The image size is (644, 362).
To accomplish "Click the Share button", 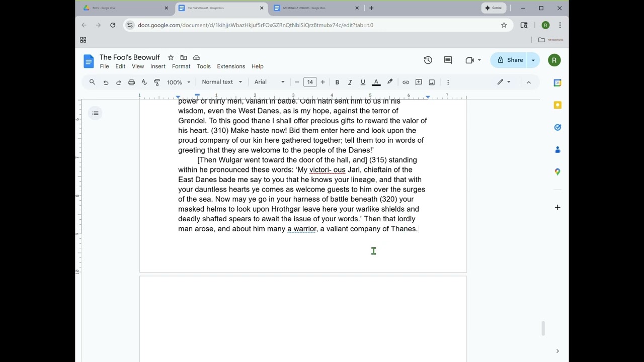I will 509,60.
